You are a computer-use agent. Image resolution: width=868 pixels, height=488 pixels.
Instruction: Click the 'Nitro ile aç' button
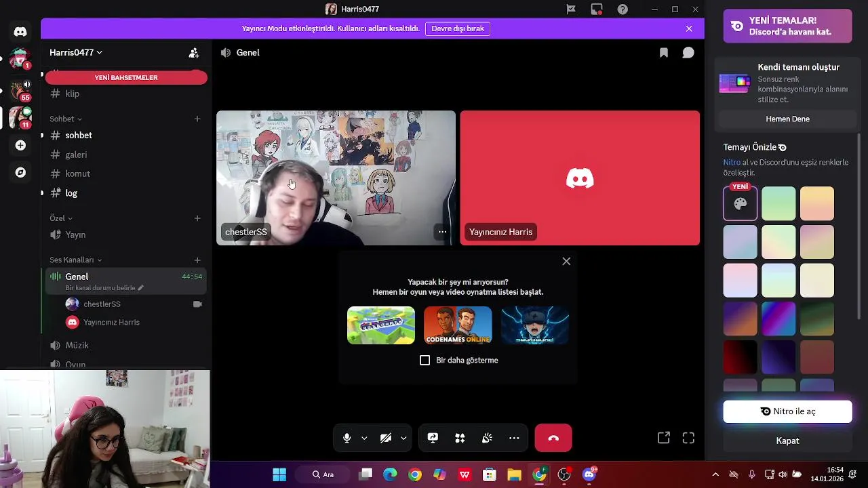tap(787, 411)
